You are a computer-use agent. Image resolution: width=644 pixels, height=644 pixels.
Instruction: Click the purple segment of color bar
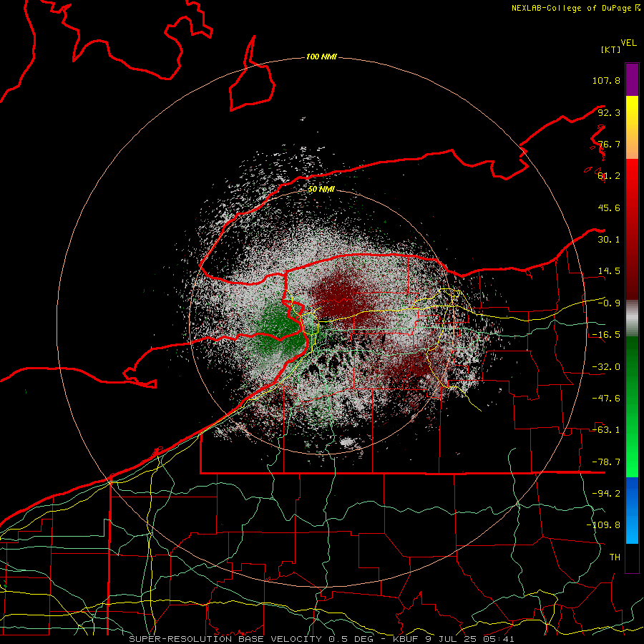click(x=632, y=79)
